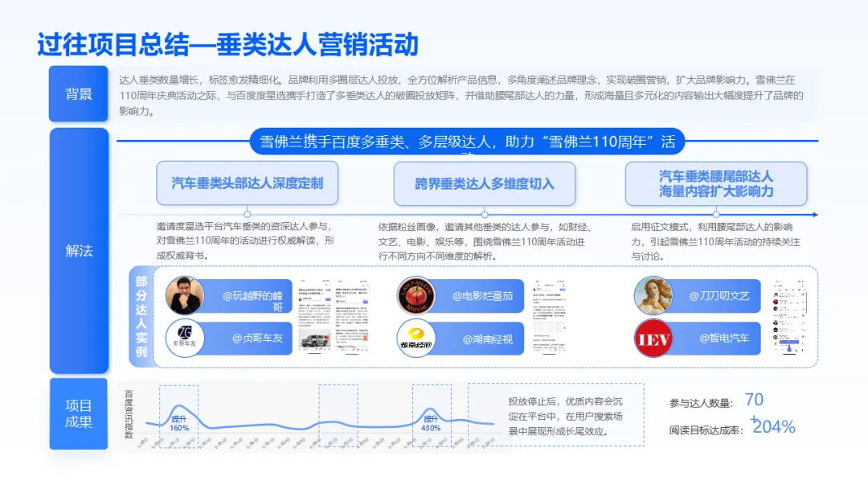Click the timeline node under 汽车垂类头部达人深度定制

click(248, 214)
